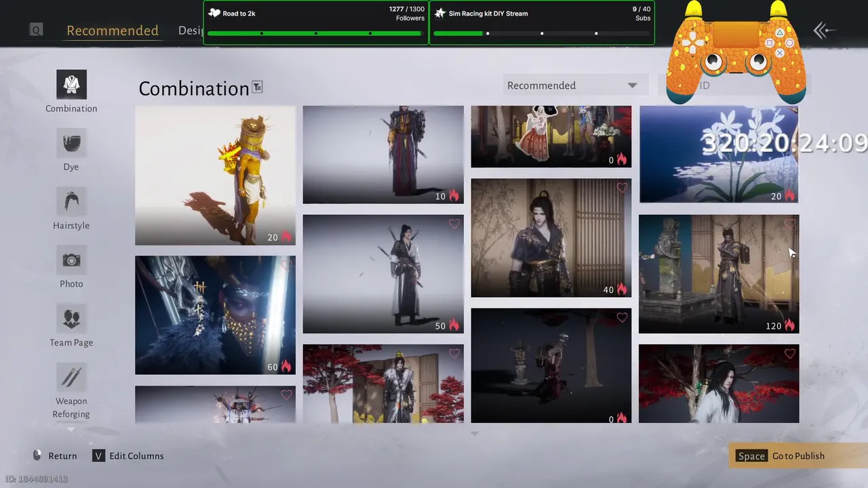
Task: Open the Weapon Reforging icon
Action: point(71,378)
